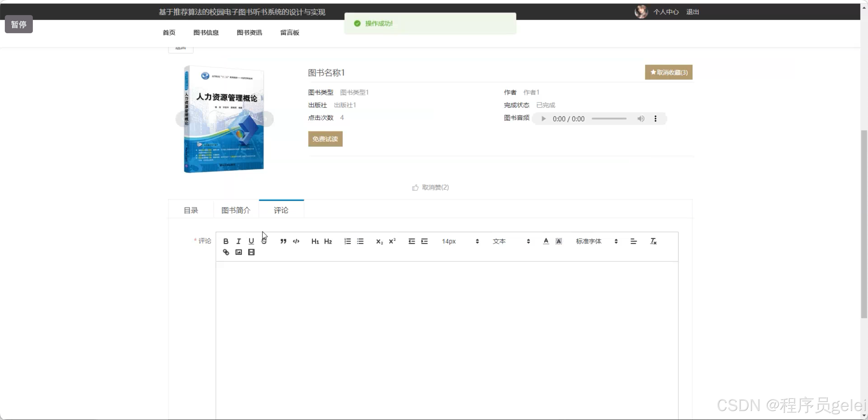Insert an image into the comment
Screen dimensions: 868x420
[x=239, y=252]
